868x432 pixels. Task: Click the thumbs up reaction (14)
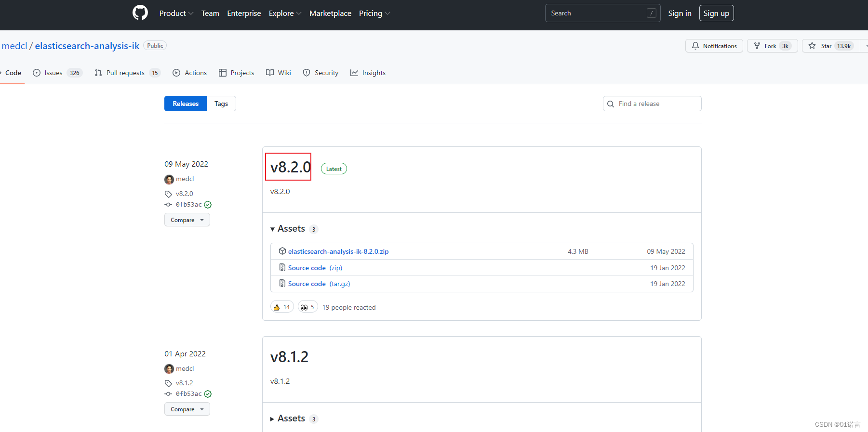[282, 307]
